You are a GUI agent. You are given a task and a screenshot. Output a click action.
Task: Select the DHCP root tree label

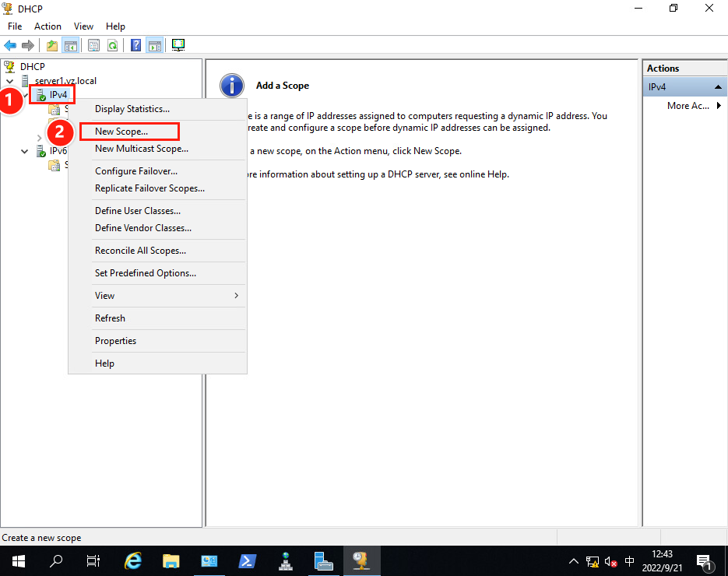[x=33, y=67]
